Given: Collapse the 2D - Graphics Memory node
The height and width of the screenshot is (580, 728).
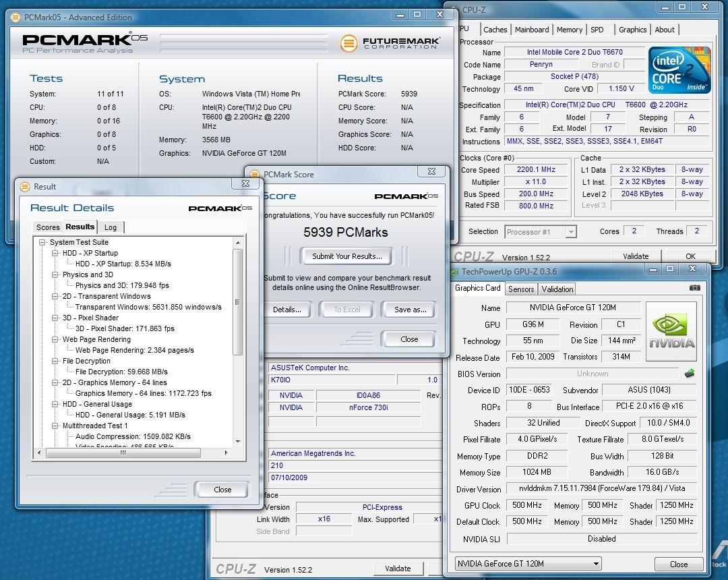Looking at the screenshot, I should [x=55, y=382].
